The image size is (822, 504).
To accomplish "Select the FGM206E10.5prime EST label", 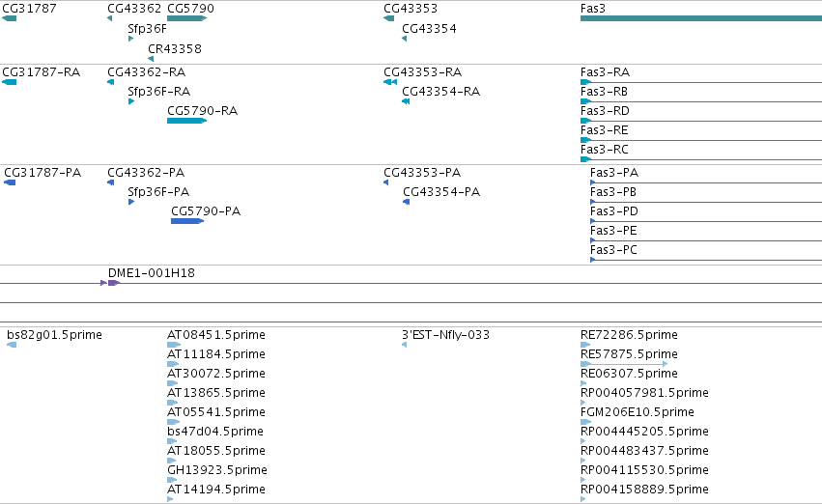I will click(637, 412).
